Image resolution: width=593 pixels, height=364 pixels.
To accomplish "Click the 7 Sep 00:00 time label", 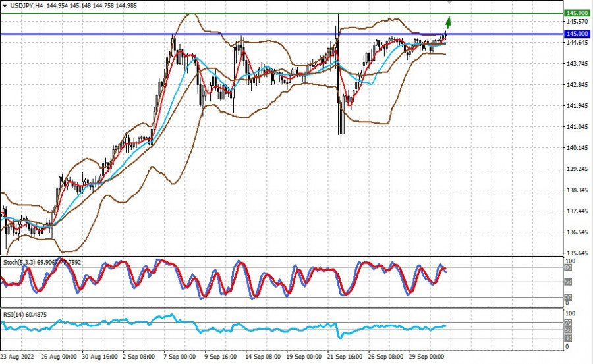I will pyautogui.click(x=177, y=357).
